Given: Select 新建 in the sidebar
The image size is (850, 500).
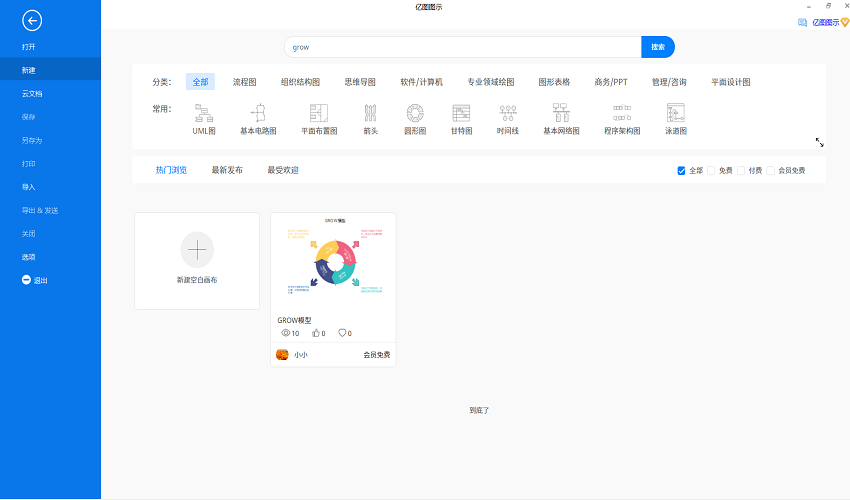Looking at the screenshot, I should 50,70.
